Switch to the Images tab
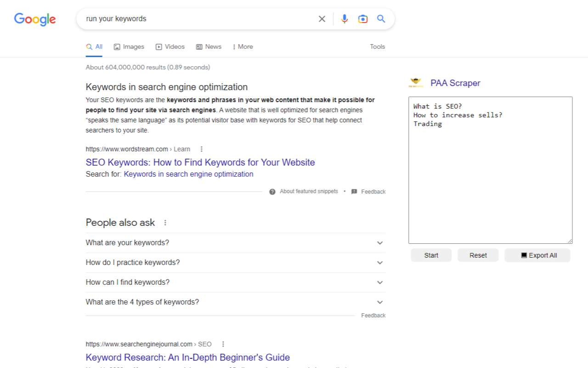The width and height of the screenshot is (588, 368). click(129, 46)
